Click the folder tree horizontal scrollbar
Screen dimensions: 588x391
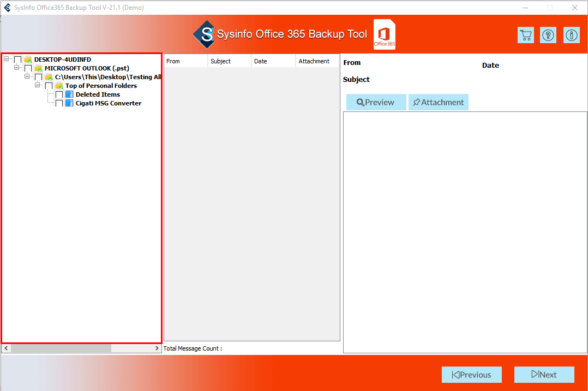[x=60, y=348]
